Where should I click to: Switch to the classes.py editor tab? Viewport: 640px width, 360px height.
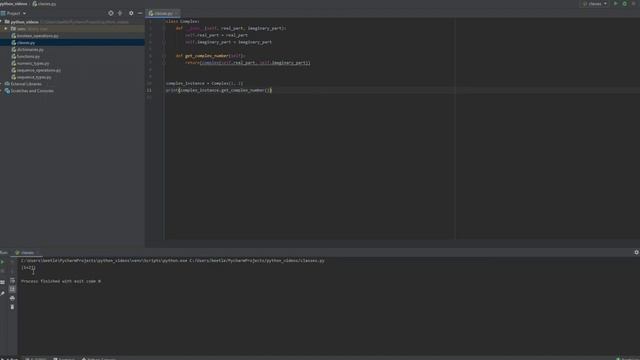pos(163,13)
